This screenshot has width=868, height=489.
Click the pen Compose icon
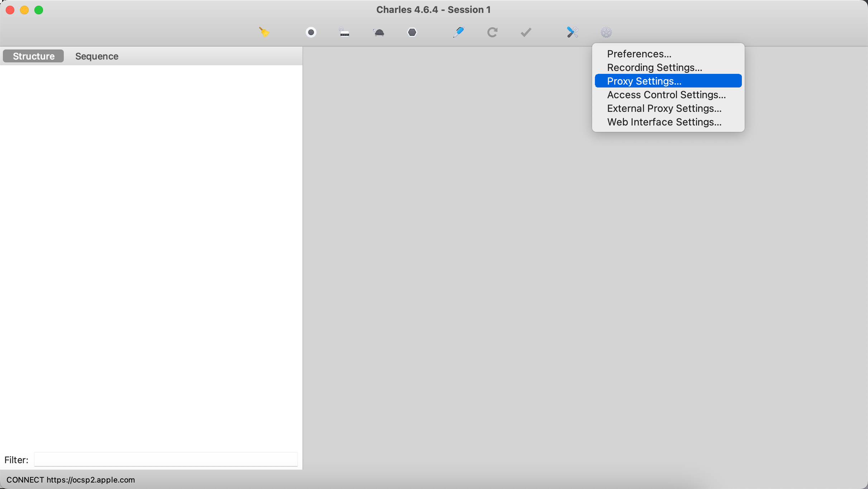458,32
